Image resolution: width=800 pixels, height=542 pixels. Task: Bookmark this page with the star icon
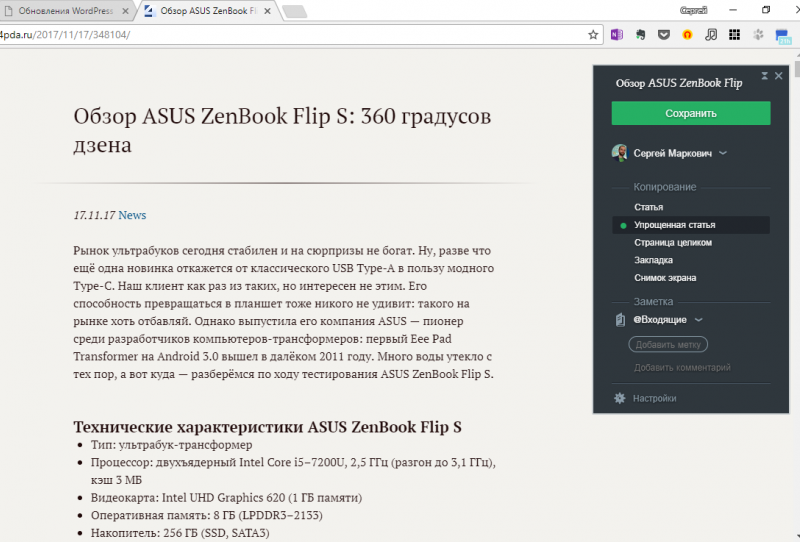point(593,34)
